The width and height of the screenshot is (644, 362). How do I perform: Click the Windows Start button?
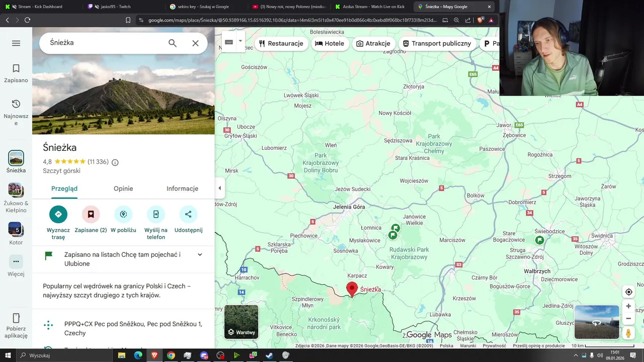8,355
